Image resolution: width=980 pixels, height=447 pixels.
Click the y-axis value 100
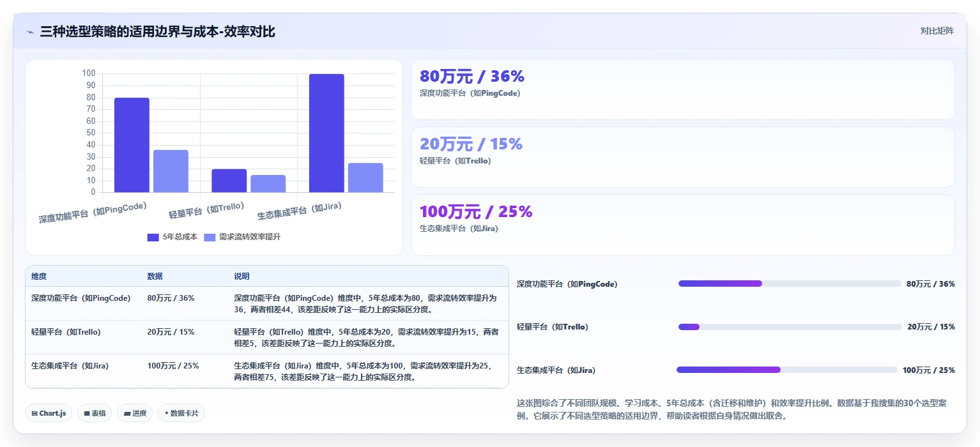coord(89,73)
